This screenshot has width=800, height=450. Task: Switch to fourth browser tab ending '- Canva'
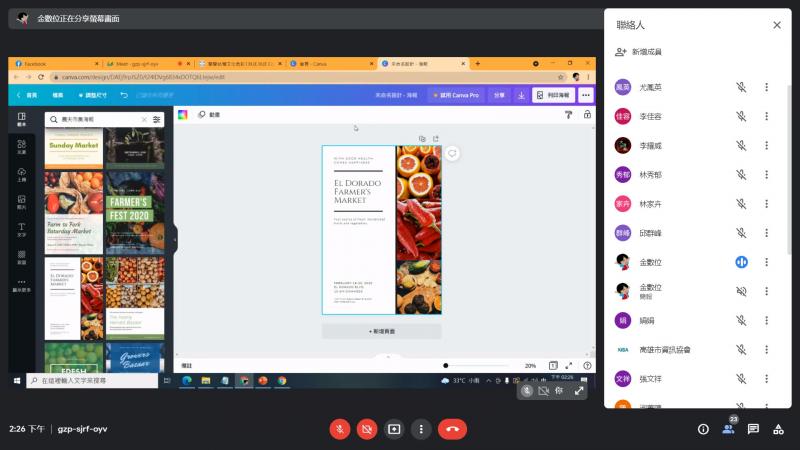[332, 64]
